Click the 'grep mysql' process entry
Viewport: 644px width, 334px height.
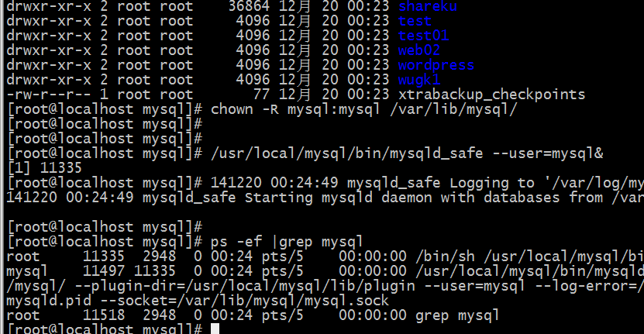(457, 315)
